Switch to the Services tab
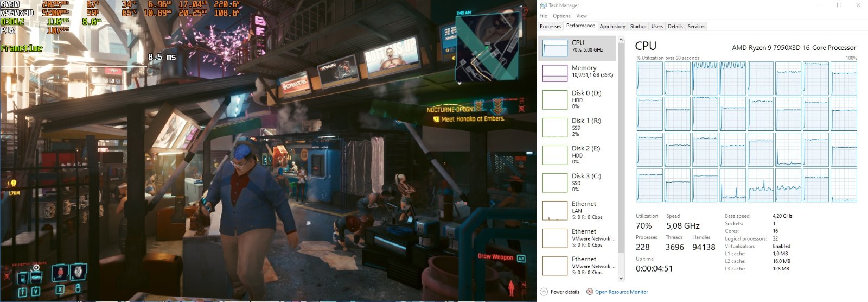Viewport: 868px width, 302px height. [697, 26]
